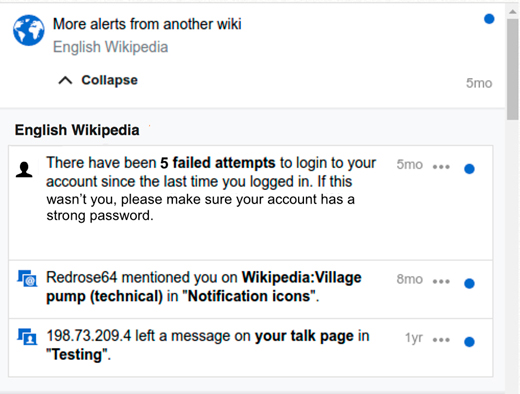520x394 pixels.
Task: Click the vertical scrollbar thumb
Action: point(513,69)
